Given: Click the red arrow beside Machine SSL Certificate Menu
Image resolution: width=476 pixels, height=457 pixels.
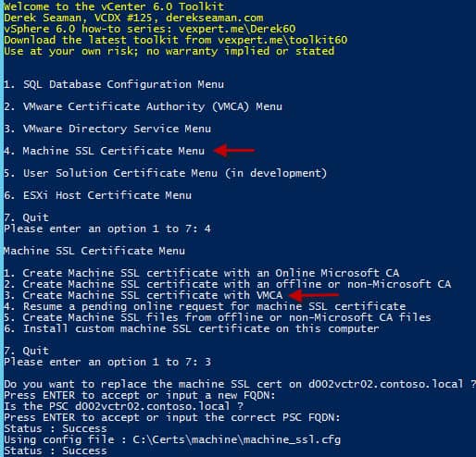Looking at the screenshot, I should (234, 150).
